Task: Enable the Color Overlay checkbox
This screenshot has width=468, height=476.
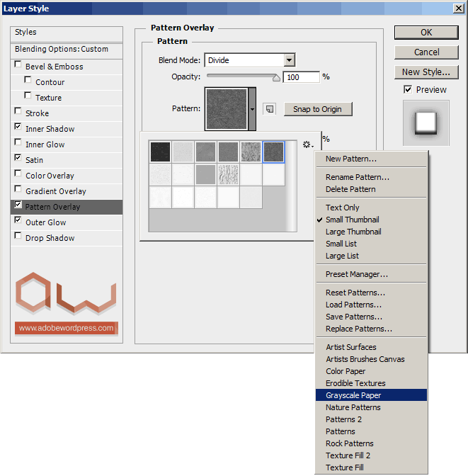Action: click(18, 174)
